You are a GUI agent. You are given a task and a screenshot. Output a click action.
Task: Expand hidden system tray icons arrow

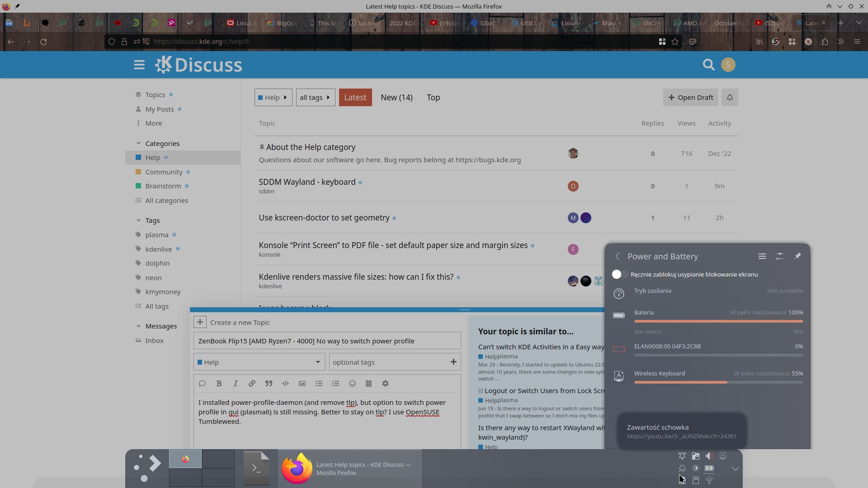(735, 469)
